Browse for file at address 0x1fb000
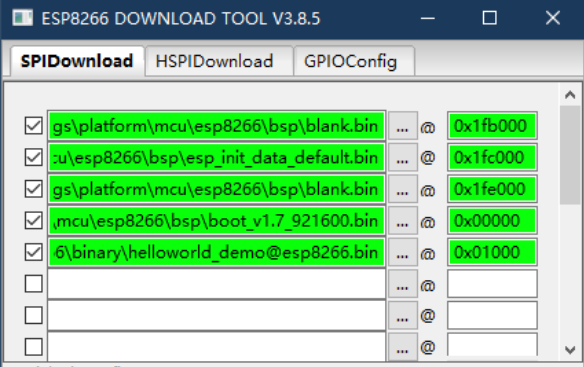Screen dimensions: 584x367 pyautogui.click(x=403, y=126)
